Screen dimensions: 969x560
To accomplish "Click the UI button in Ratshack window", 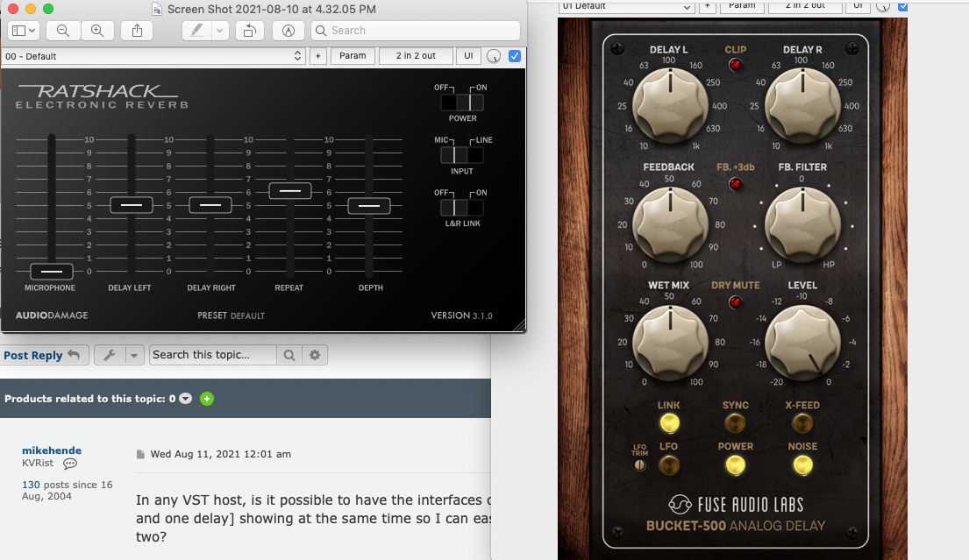I will tap(468, 55).
